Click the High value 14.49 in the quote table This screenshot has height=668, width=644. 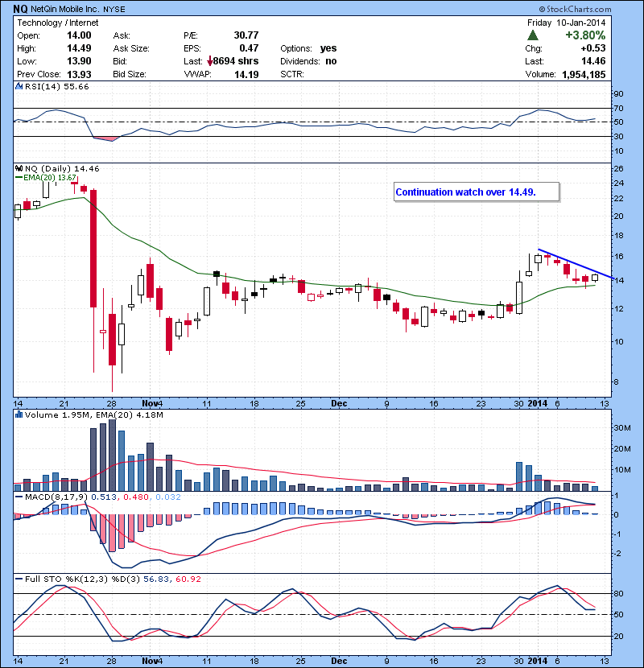(79, 48)
